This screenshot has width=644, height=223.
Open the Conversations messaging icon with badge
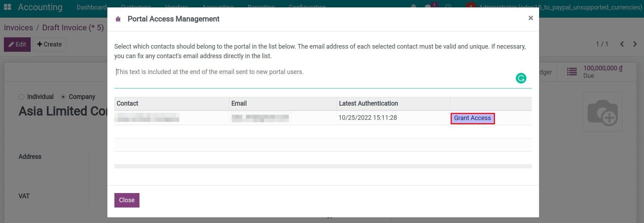pyautogui.click(x=428, y=7)
